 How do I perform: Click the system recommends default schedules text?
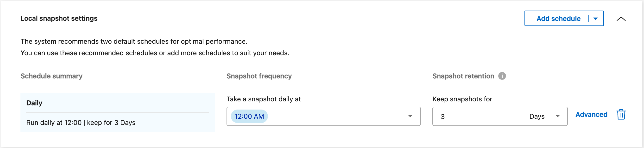pos(134,41)
